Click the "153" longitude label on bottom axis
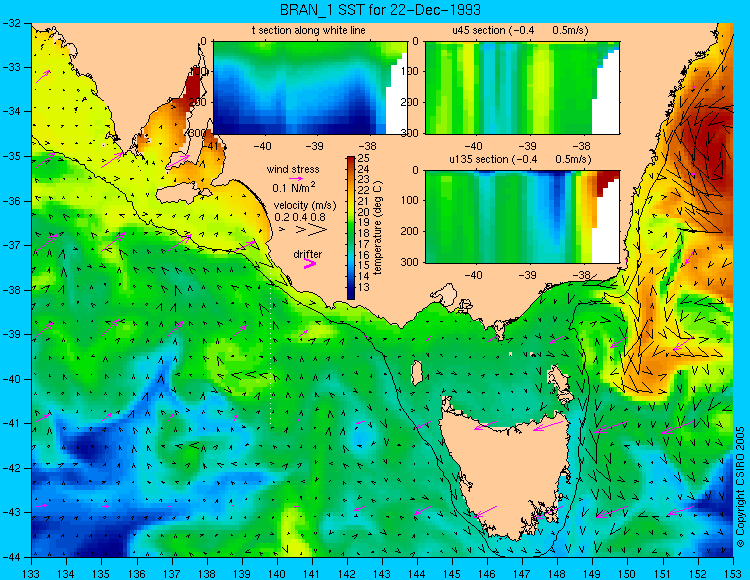750x580 pixels. click(x=733, y=572)
